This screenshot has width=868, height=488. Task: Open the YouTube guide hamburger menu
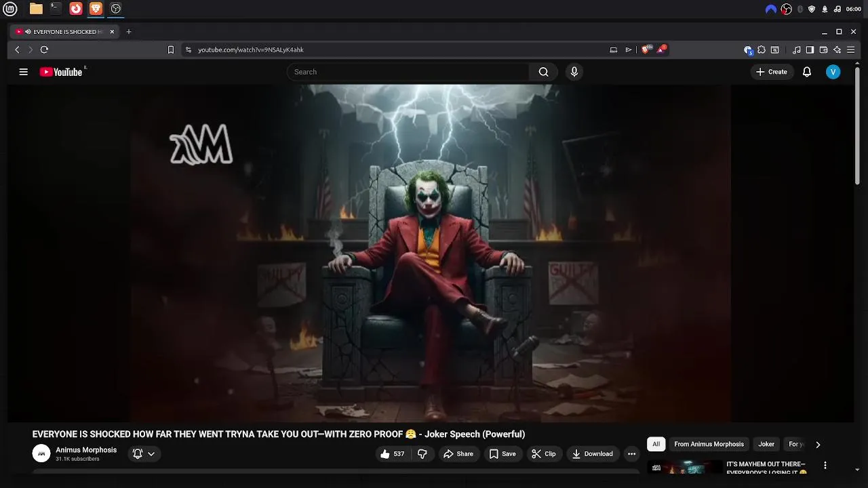pos(24,72)
